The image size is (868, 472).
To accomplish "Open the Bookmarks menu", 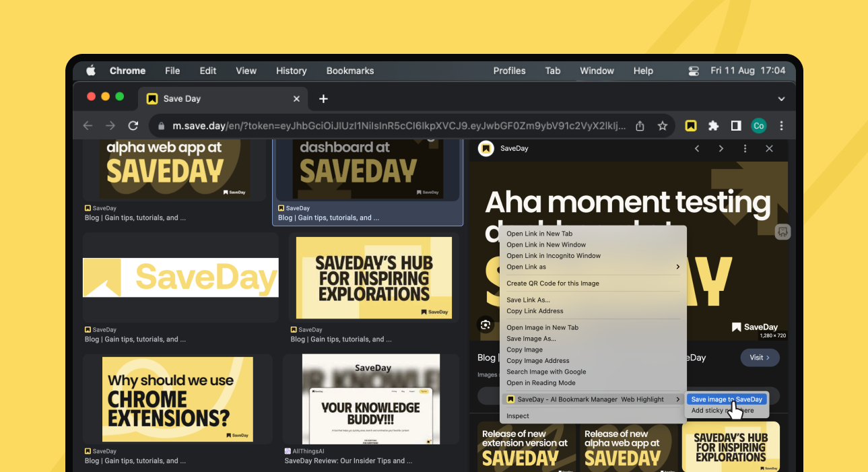I will (350, 71).
